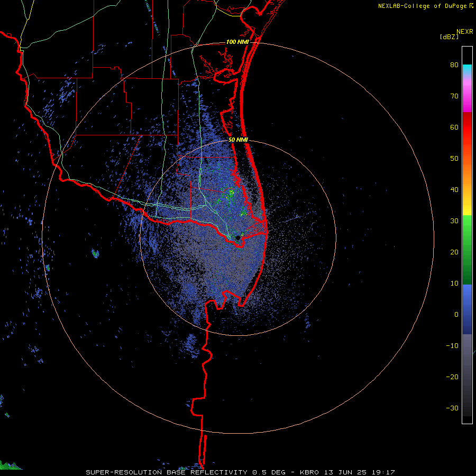Image resolution: width=476 pixels, height=476 pixels.
Task: Click the [dBZ] units label above color scale
Action: coord(449,36)
